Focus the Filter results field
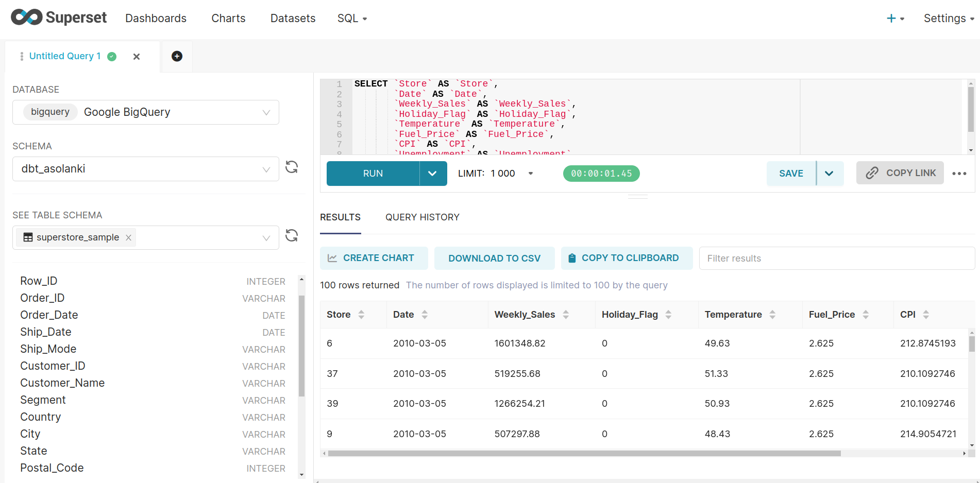 [837, 258]
